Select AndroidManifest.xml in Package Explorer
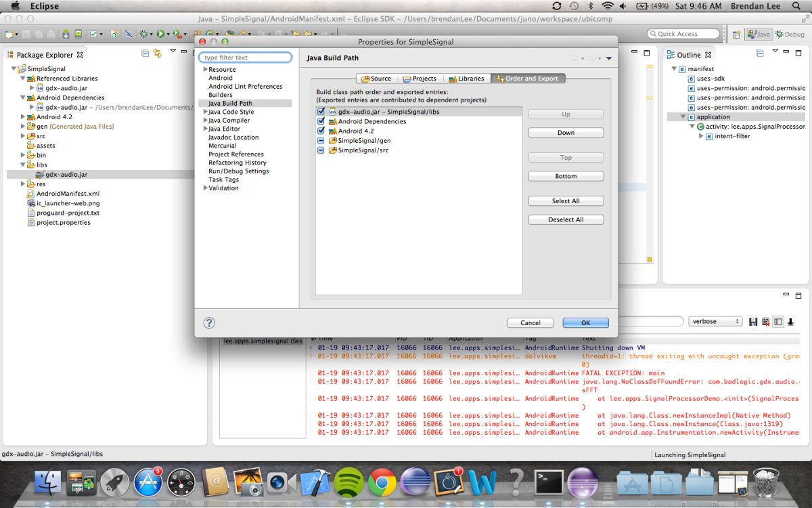 (68, 194)
